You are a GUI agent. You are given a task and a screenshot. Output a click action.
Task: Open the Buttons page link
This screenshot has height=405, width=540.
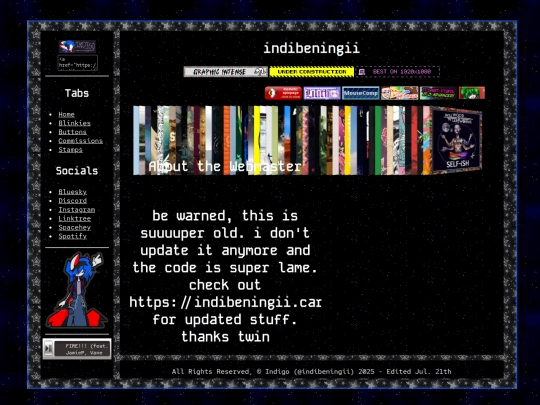point(72,132)
